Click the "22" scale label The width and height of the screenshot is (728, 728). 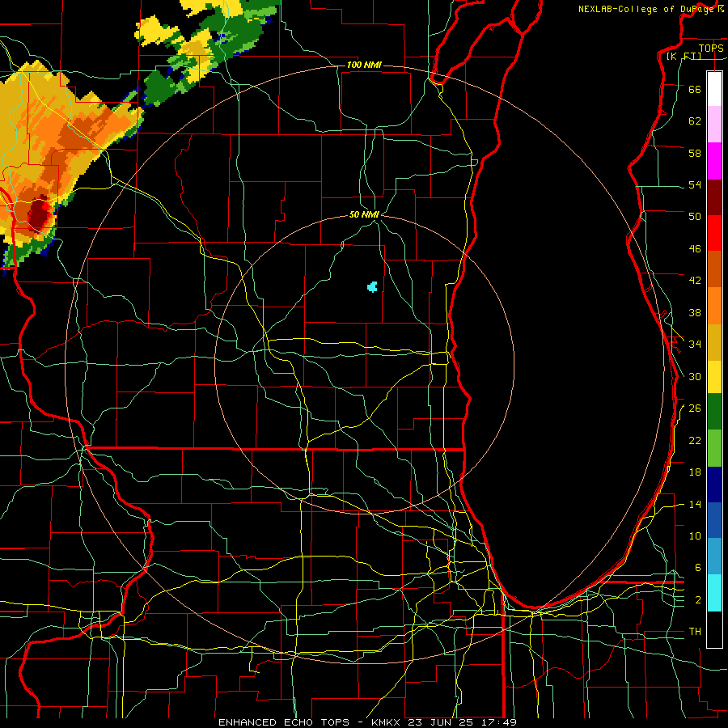[695, 440]
